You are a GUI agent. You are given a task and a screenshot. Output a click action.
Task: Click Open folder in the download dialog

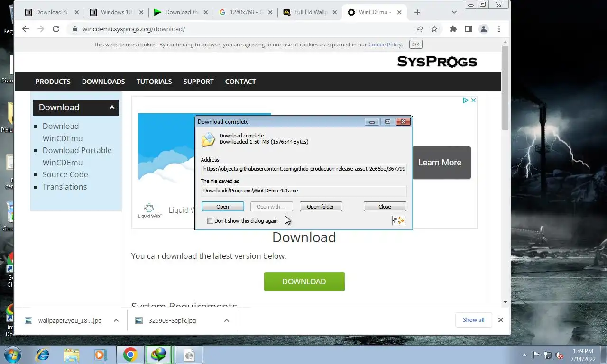coord(321,207)
